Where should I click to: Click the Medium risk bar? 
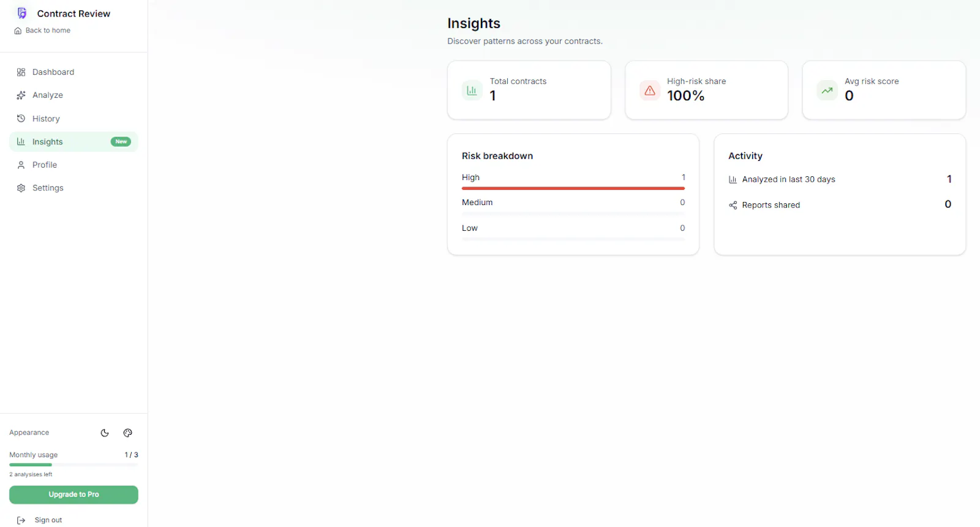(x=573, y=214)
